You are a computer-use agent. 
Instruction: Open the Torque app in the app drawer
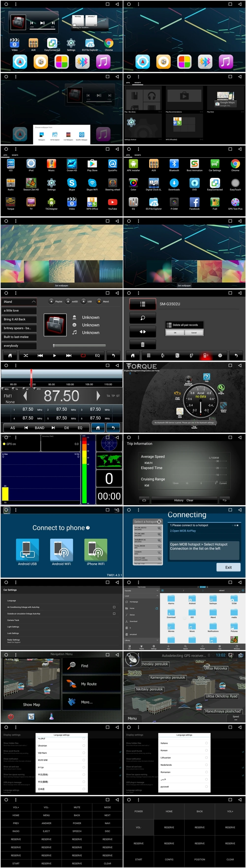[x=10, y=202]
